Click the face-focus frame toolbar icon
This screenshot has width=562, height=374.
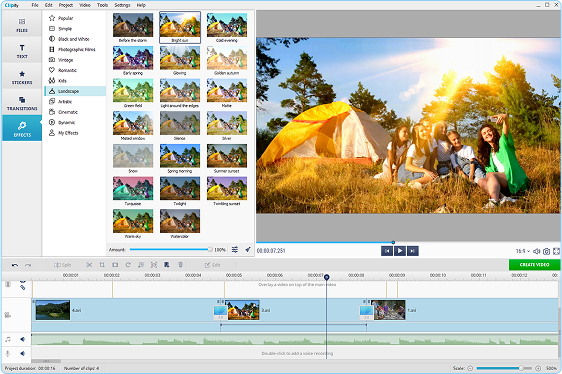pyautogui.click(x=154, y=265)
